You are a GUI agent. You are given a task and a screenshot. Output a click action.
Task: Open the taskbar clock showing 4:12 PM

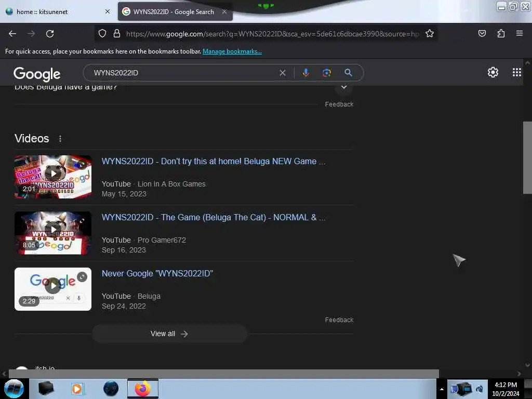pyautogui.click(x=506, y=389)
